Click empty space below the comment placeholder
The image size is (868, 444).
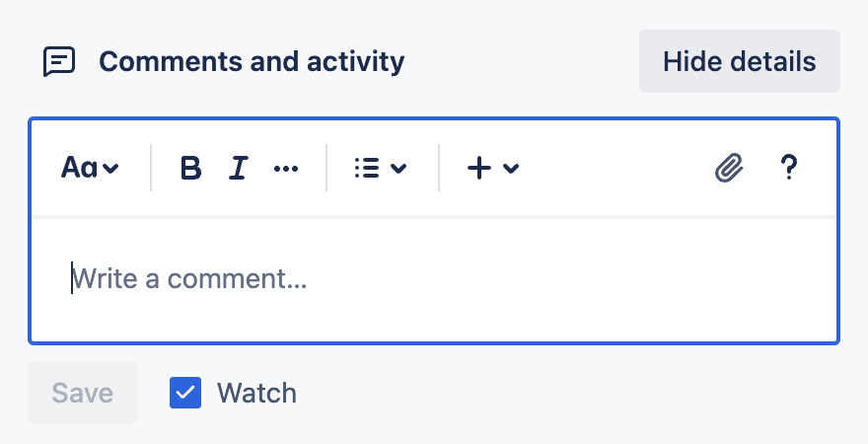[x=434, y=320]
